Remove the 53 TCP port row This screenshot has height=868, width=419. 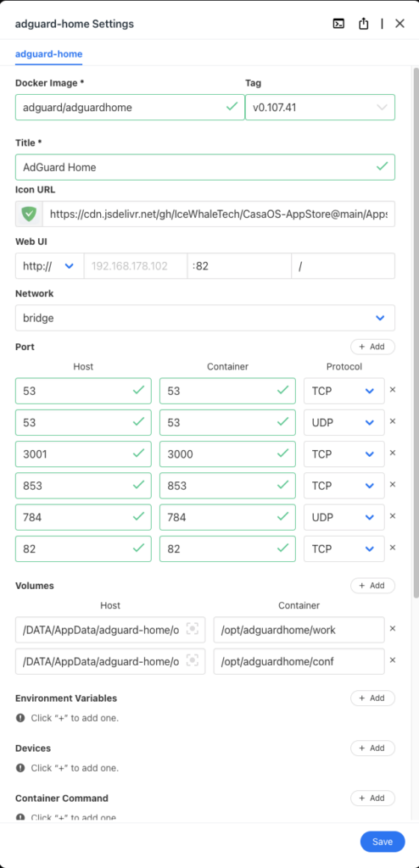tap(393, 390)
